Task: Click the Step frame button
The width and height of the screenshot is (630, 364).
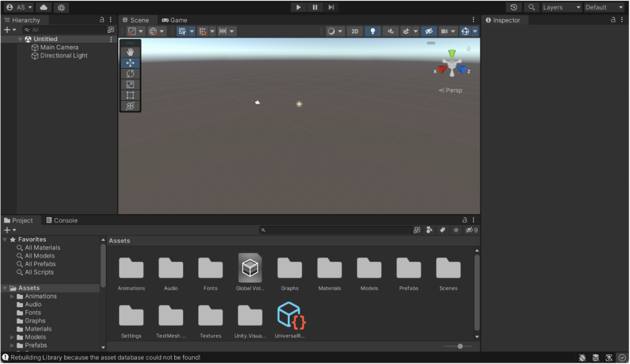Action: 331,7
